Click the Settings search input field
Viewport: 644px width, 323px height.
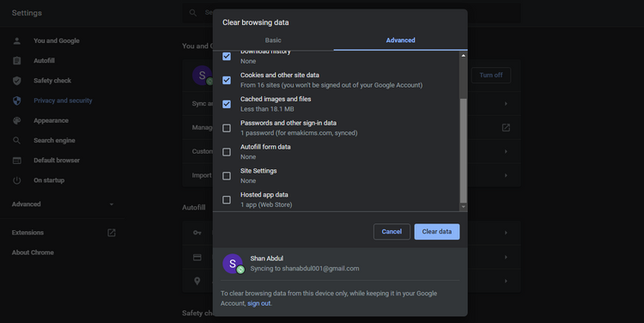tap(351, 13)
